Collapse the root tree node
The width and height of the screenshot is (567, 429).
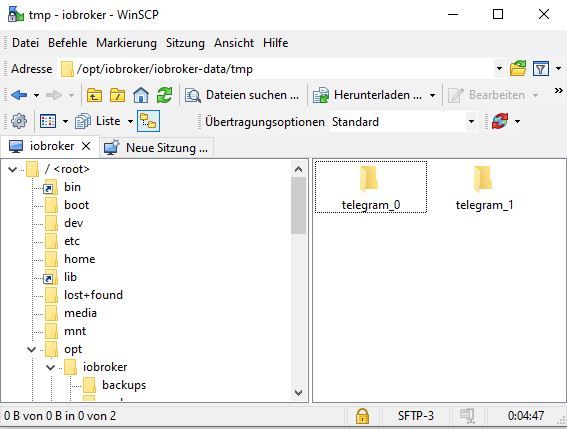pos(13,169)
